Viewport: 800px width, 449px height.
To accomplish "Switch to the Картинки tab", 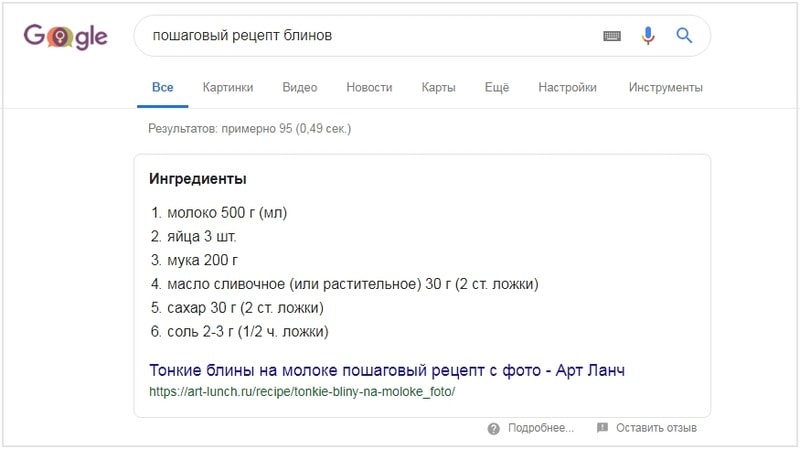I will click(228, 87).
